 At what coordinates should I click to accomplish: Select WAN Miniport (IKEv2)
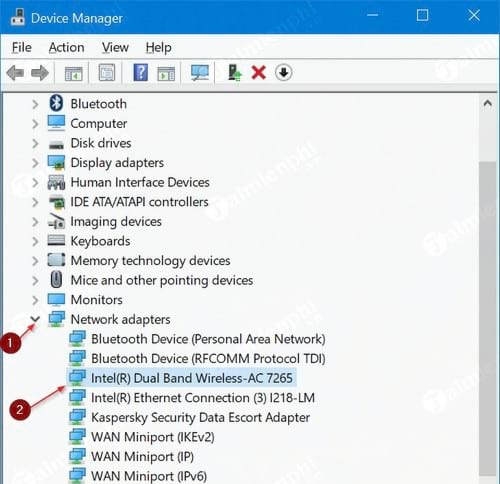(153, 437)
